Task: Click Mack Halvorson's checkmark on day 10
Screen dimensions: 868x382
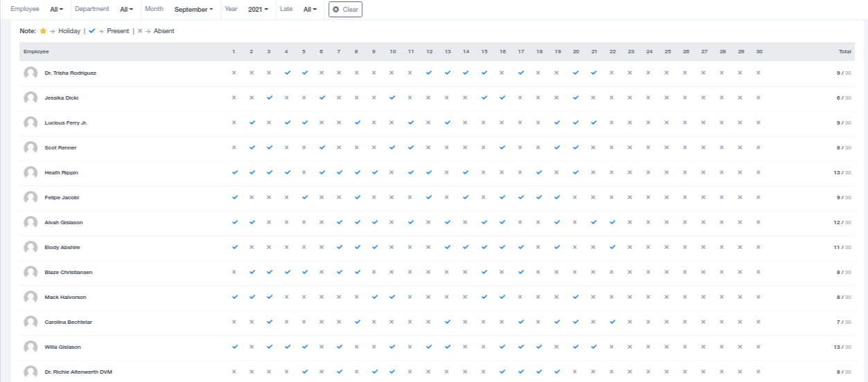Action: [x=393, y=297]
